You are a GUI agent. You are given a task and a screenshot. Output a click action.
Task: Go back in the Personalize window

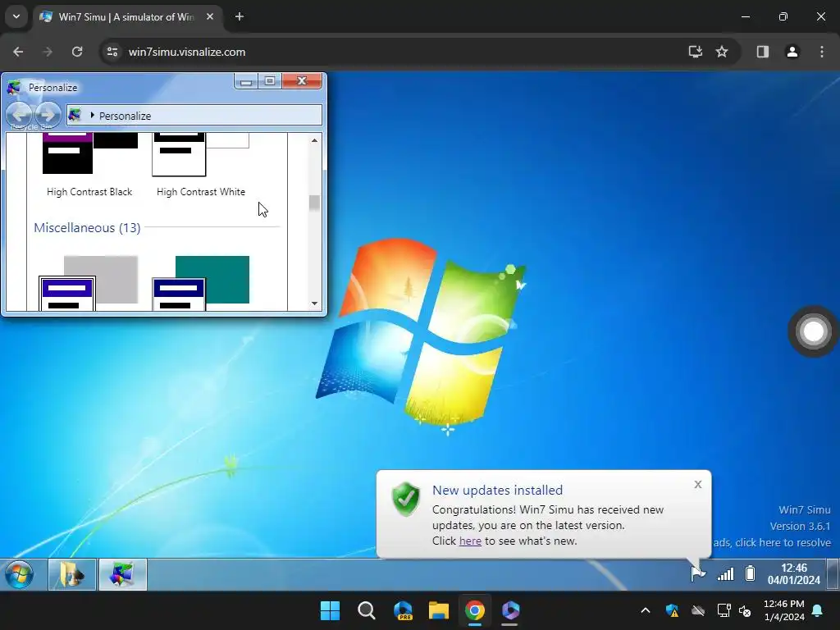click(x=20, y=114)
